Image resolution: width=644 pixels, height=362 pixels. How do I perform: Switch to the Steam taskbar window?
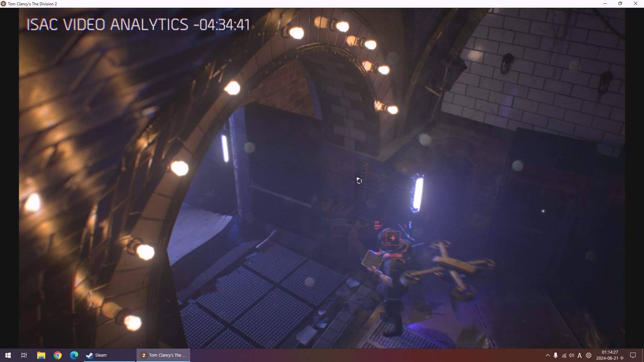pyautogui.click(x=109, y=355)
